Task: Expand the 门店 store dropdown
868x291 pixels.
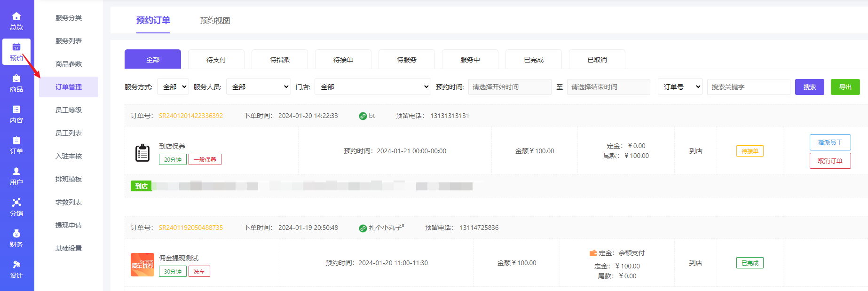Action: point(373,87)
